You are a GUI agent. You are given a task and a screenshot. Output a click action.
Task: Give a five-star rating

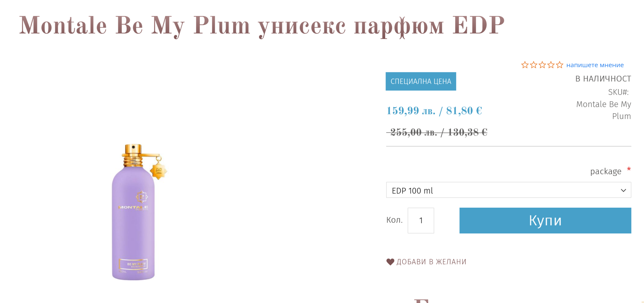(560, 65)
